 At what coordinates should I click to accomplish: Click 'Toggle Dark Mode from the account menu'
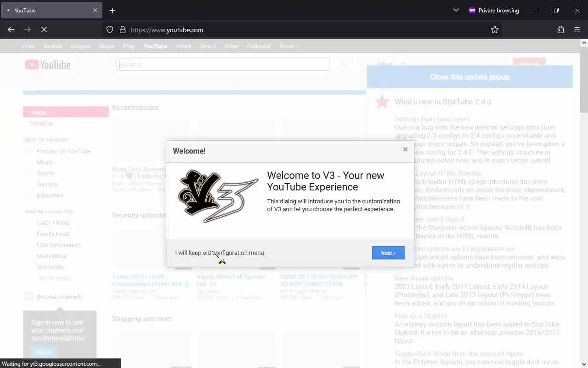click(459, 353)
